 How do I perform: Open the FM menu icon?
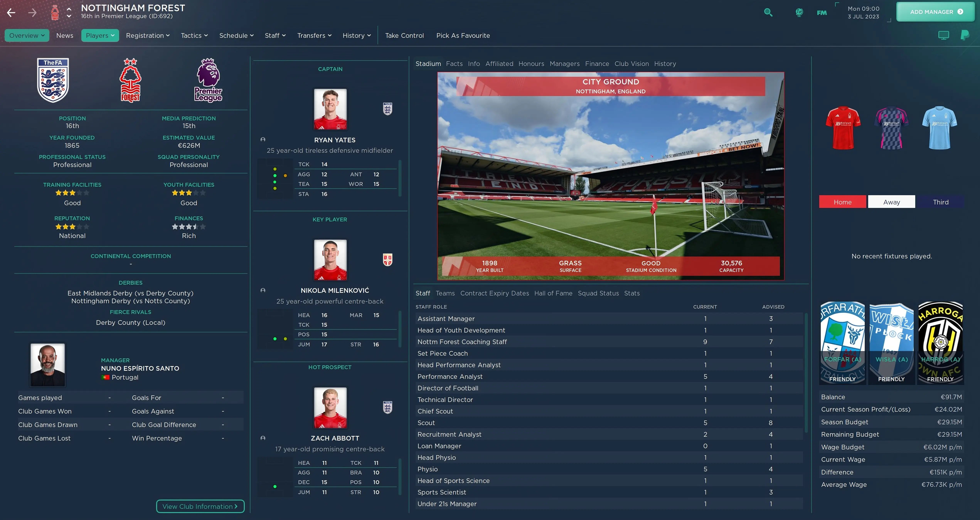pos(822,13)
